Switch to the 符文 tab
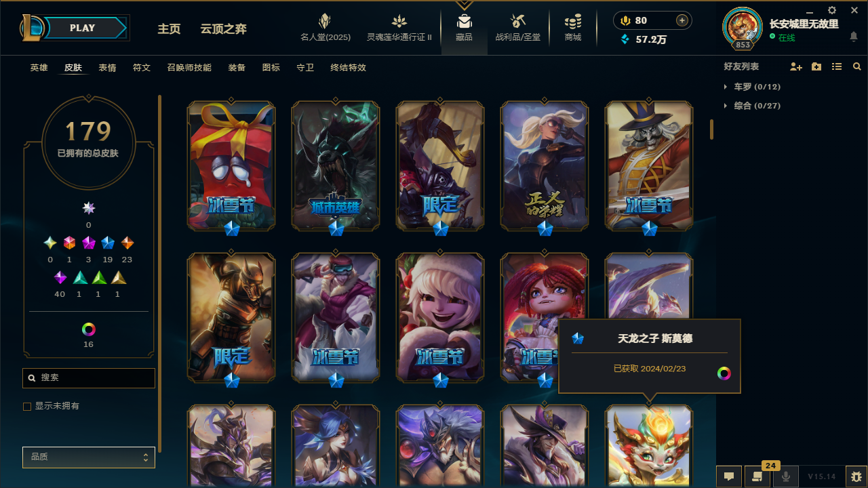 pos(142,68)
